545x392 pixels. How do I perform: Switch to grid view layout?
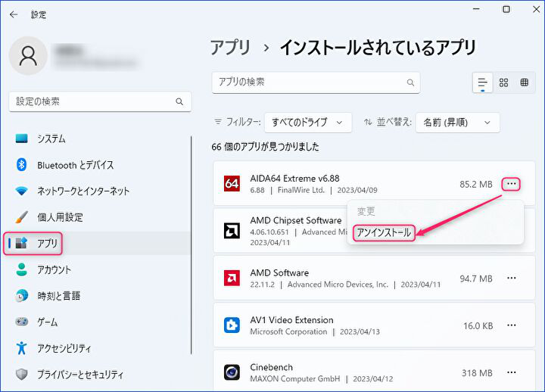pyautogui.click(x=503, y=82)
